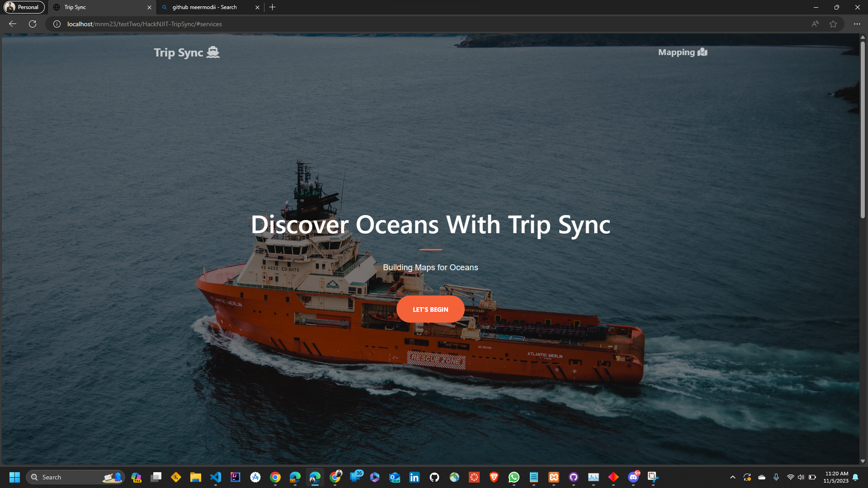Open WhatsApp from the taskbar
The width and height of the screenshot is (868, 488).
pyautogui.click(x=514, y=477)
